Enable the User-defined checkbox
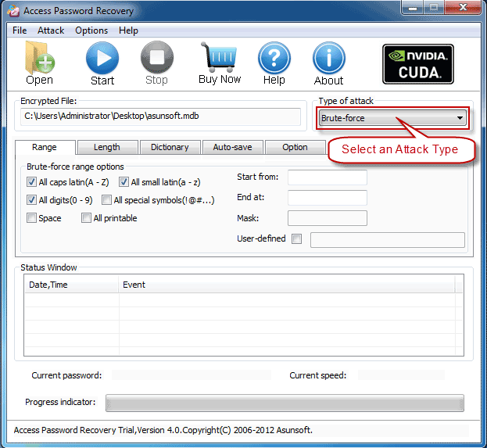 point(296,238)
